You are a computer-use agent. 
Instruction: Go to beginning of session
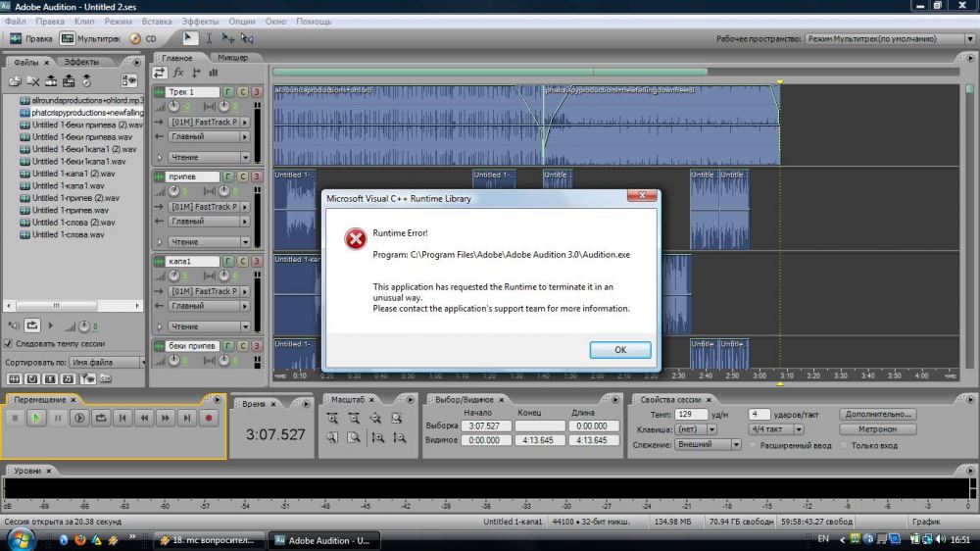[x=122, y=418]
